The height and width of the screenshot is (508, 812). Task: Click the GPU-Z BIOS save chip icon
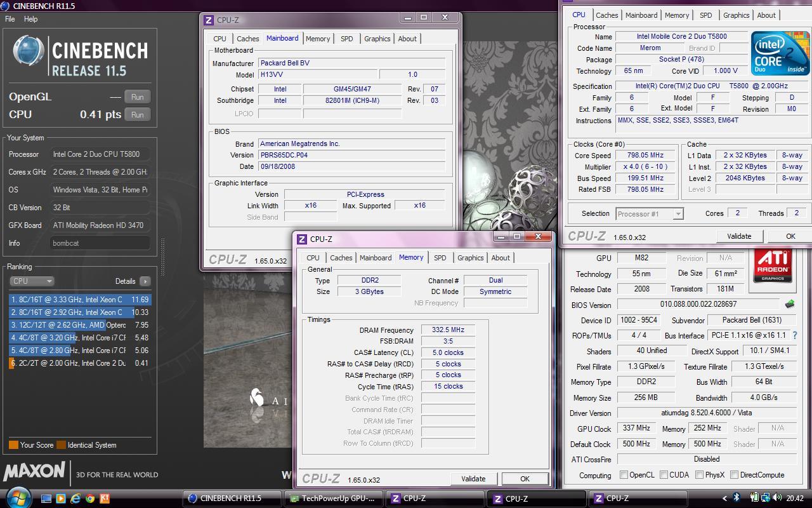coord(790,304)
